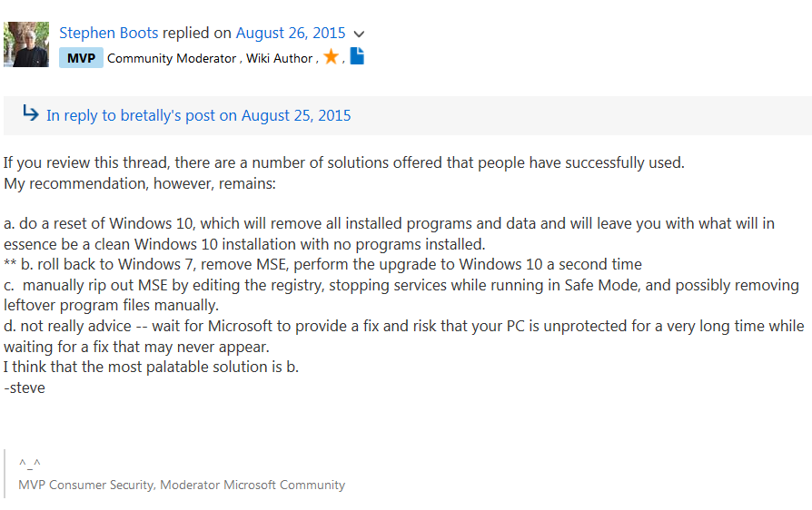Open the Stephen Boots profile link
This screenshot has height=510, width=812.
[108, 33]
